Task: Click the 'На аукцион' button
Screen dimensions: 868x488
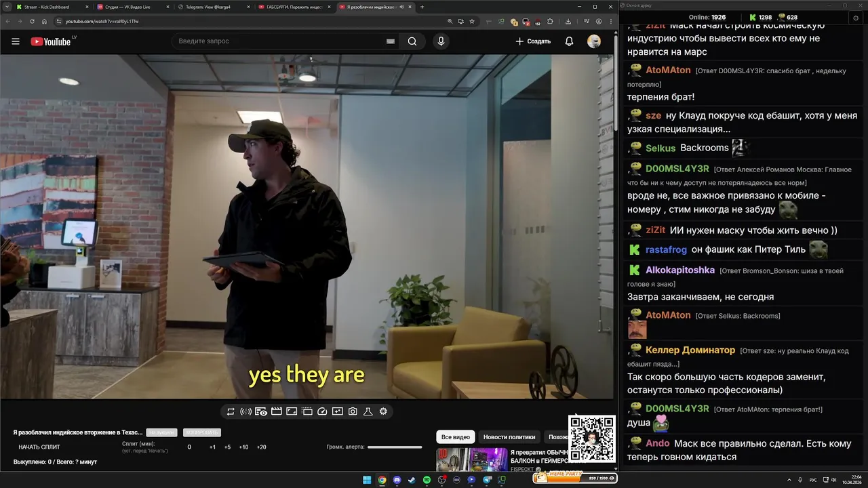Action: click(x=161, y=432)
